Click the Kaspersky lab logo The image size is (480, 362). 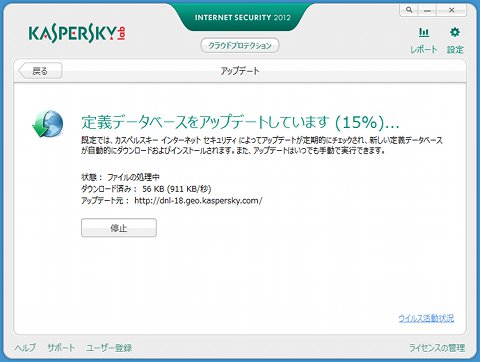coord(77,34)
